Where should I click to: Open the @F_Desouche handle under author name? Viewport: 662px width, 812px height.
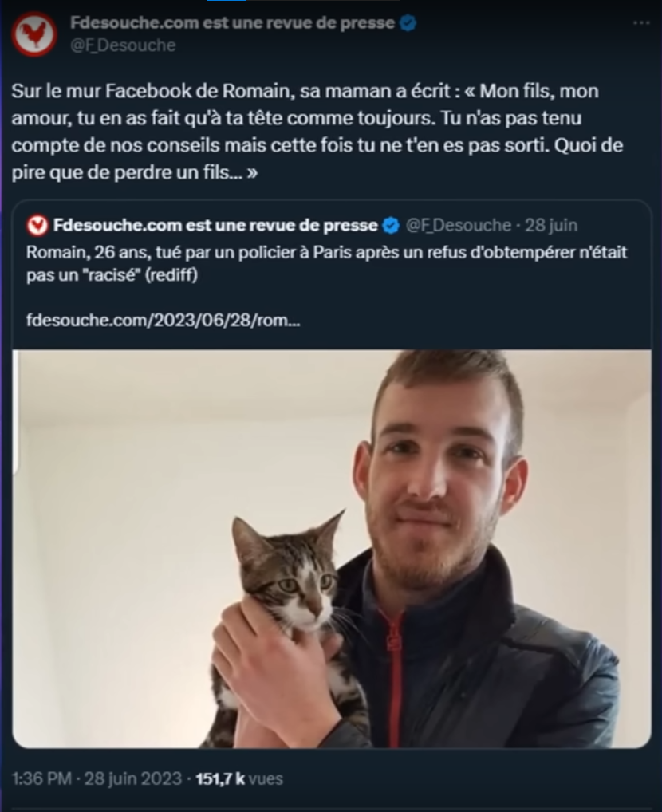click(123, 45)
